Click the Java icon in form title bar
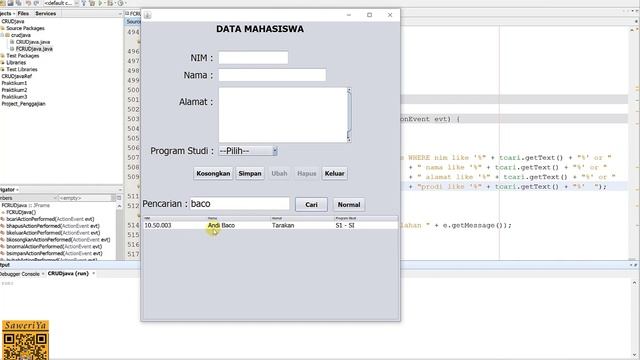Screen dimensions: 640x360 click(147, 15)
